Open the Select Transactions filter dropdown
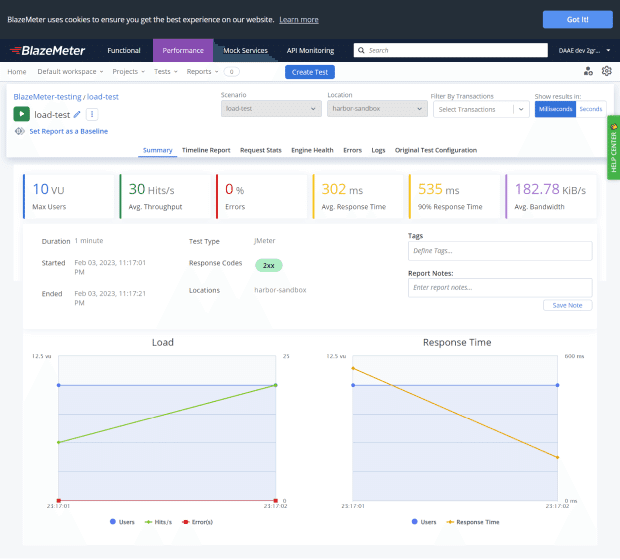The height and width of the screenshot is (560, 620). (481, 109)
